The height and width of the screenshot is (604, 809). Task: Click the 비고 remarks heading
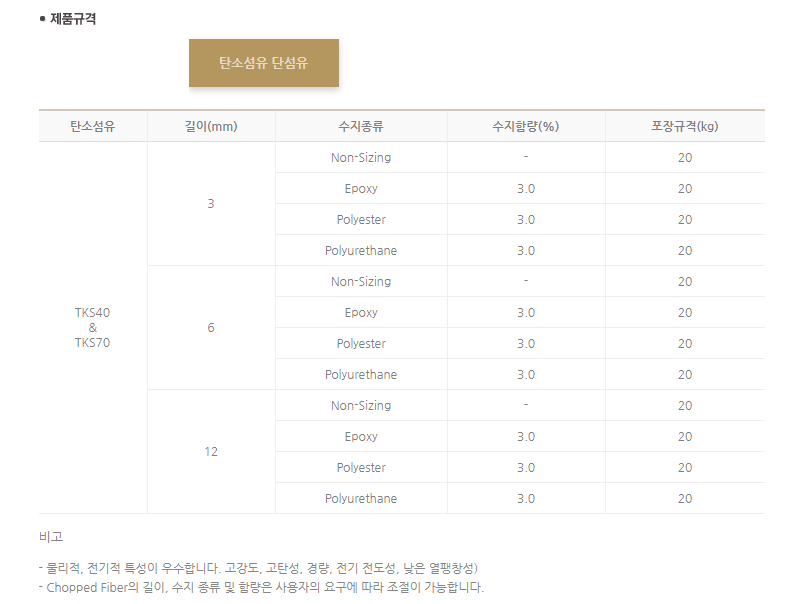(x=51, y=537)
